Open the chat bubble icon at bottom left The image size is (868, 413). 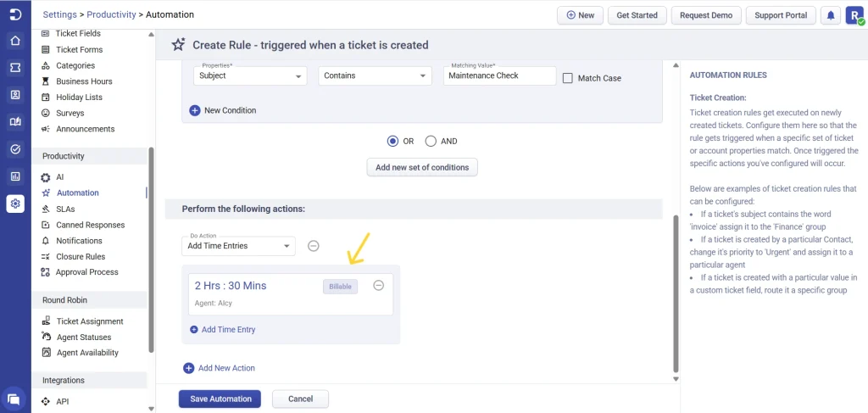pos(14,399)
